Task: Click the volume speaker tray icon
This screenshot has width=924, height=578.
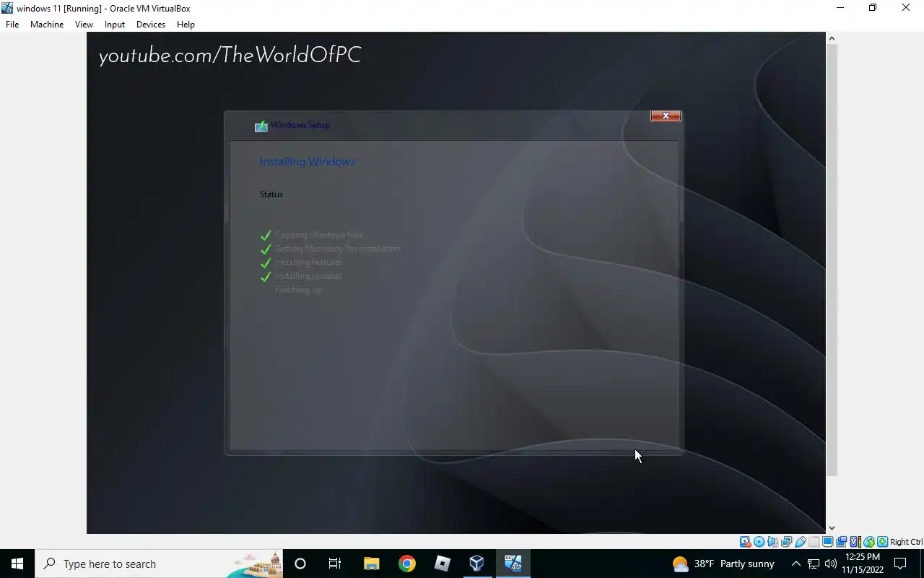Action: [831, 564]
